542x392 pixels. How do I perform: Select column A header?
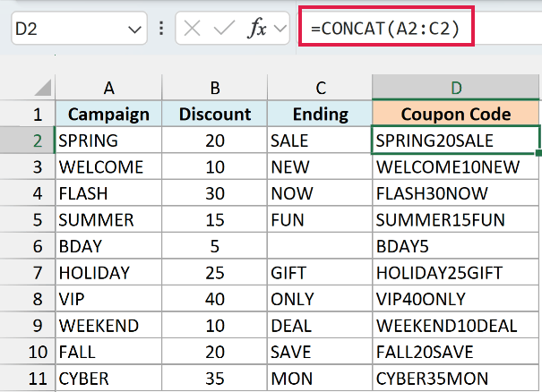(x=108, y=88)
